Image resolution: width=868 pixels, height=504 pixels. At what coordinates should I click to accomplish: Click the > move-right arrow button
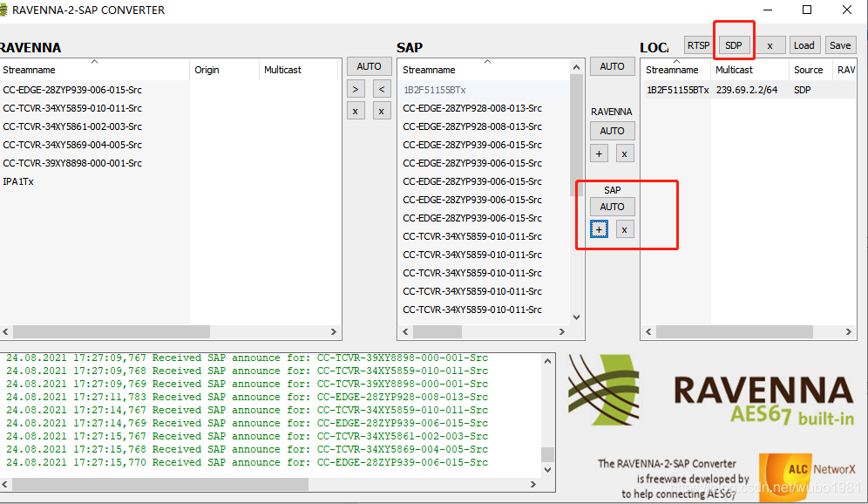pyautogui.click(x=356, y=89)
